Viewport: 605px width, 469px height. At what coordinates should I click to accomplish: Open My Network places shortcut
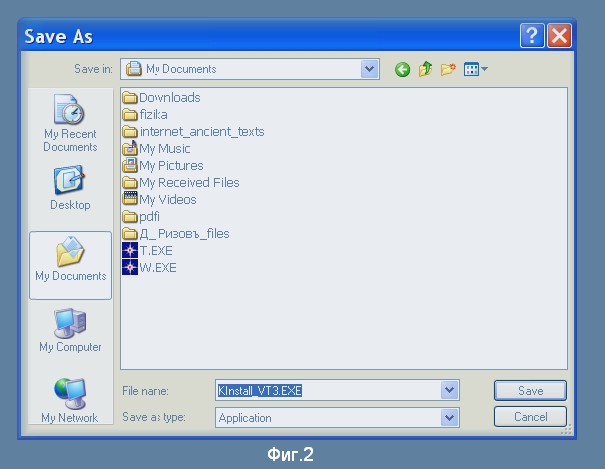point(70,402)
